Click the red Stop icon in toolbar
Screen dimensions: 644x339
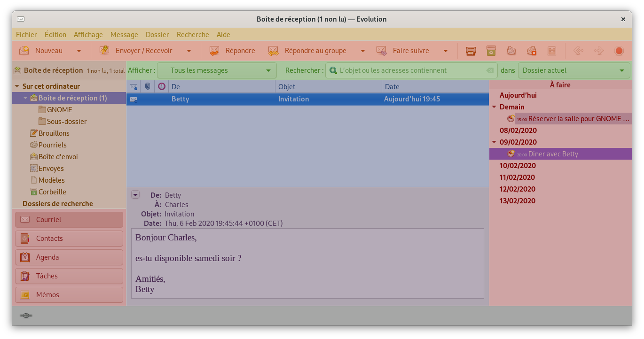tap(619, 51)
